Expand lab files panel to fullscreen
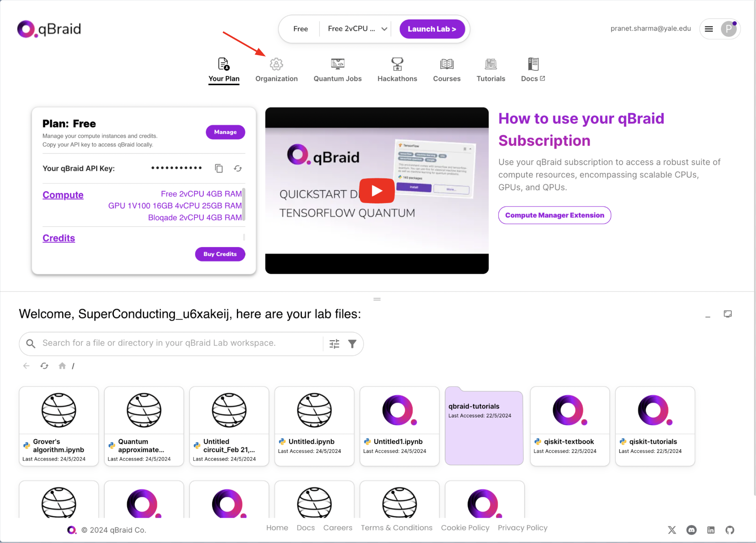Viewport: 756px width, 543px height. click(727, 314)
